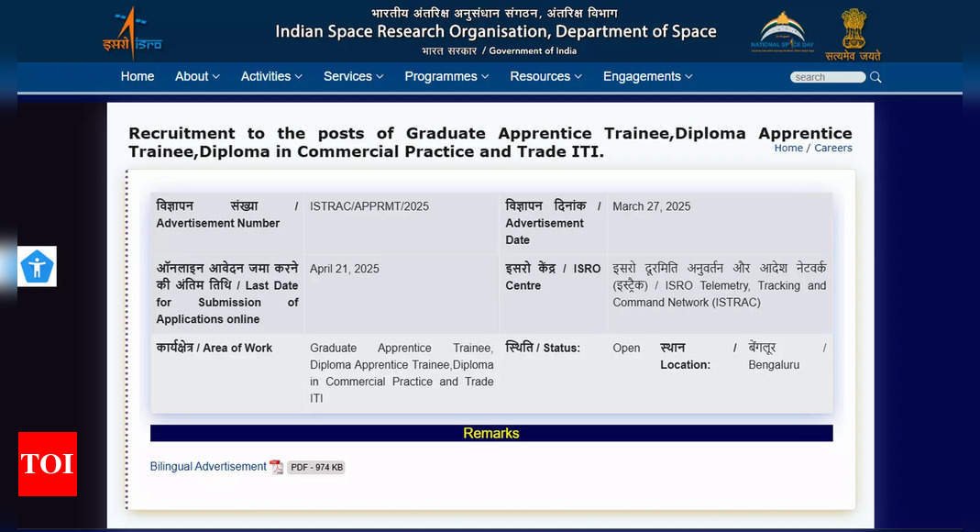Click the Last Date for Submission label
Viewport: 980px width, 532px height.
point(226,294)
